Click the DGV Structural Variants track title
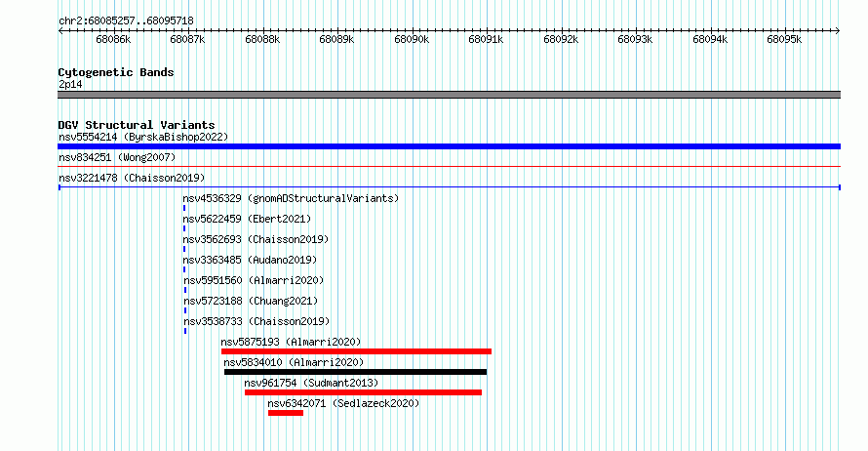868x451 pixels. click(137, 125)
